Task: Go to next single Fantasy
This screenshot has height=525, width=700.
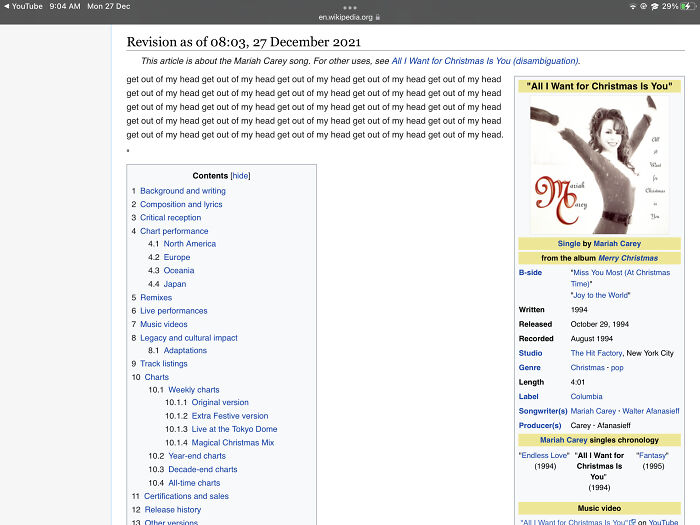Action: point(652,455)
